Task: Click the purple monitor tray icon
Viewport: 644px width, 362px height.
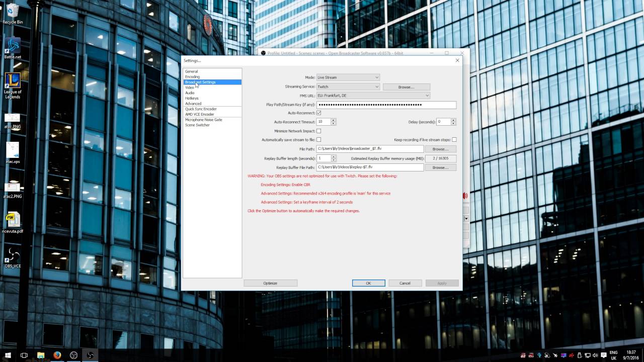Action: 563,355
